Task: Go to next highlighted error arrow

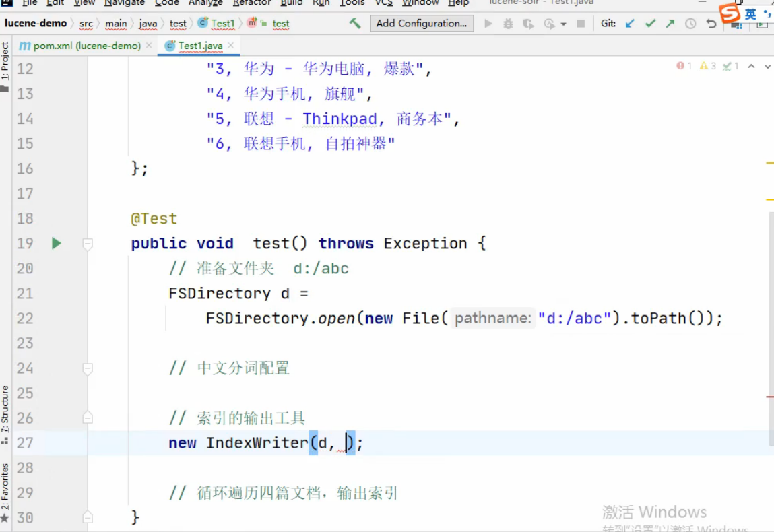Action: click(767, 65)
